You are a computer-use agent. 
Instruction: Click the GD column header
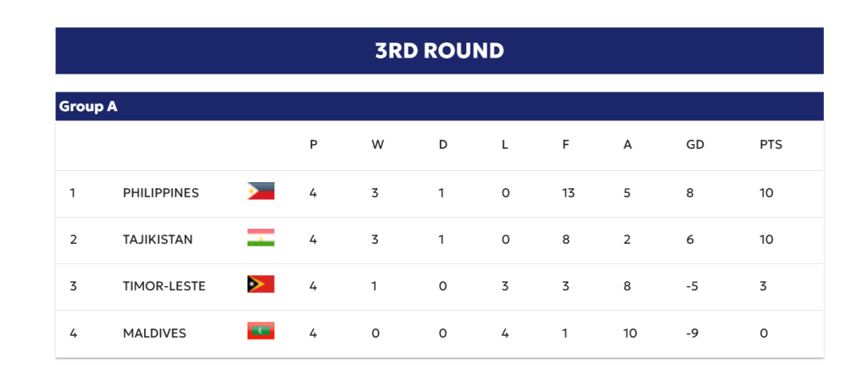pos(695,145)
